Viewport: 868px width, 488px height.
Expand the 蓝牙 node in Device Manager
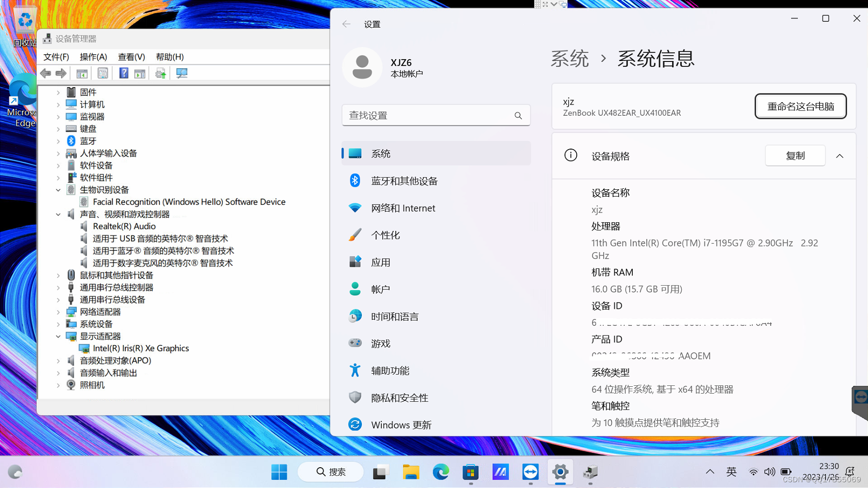(58, 141)
